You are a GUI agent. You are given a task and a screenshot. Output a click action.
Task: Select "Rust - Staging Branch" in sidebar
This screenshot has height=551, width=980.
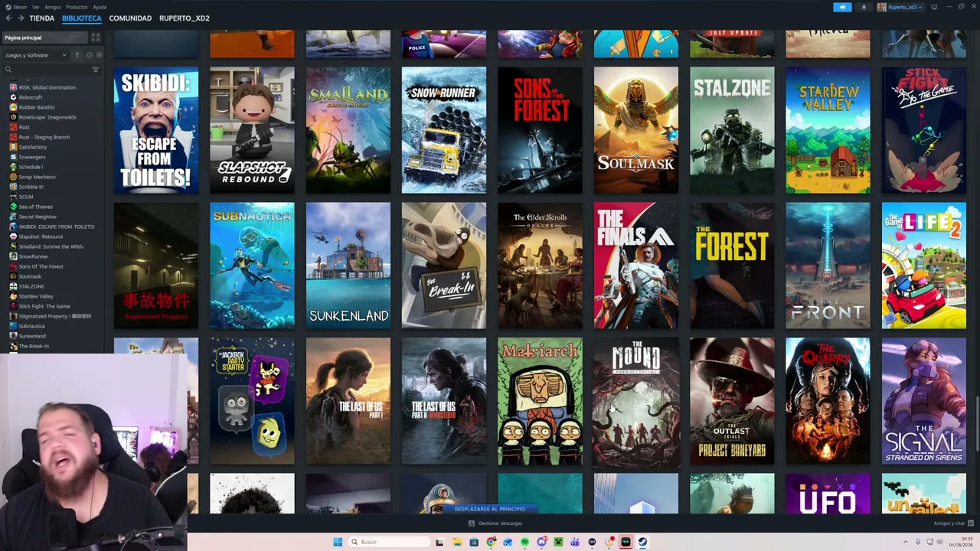(x=44, y=137)
